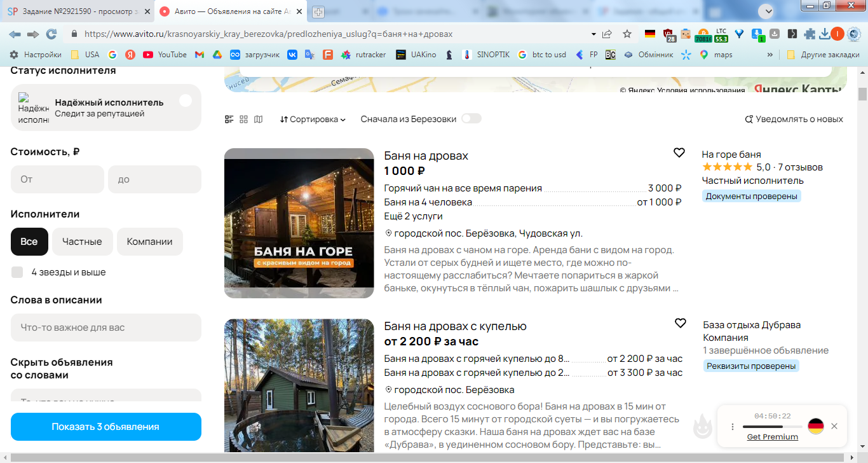Switch to list view layout icon

(229, 119)
